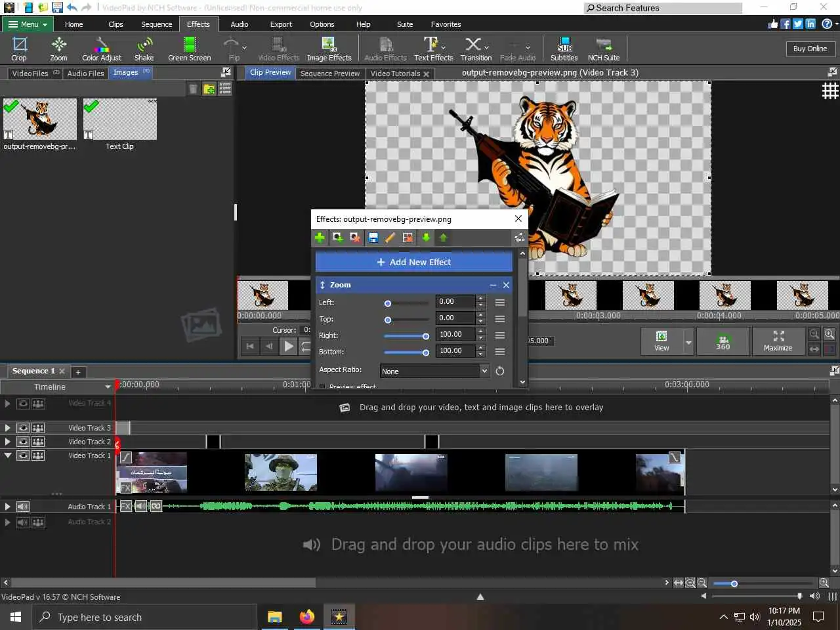Open the Bottom parameter keyframe menu icon
Image resolution: width=840 pixels, height=630 pixels.
pos(500,352)
